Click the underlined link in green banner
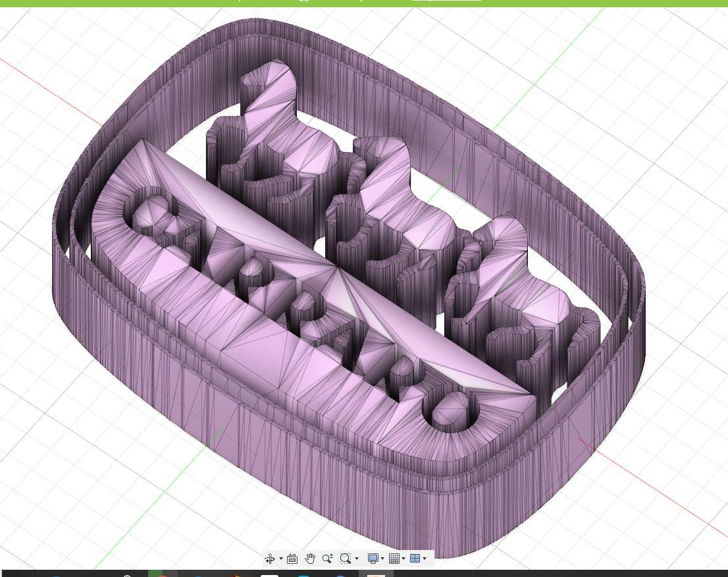The width and height of the screenshot is (728, 577). click(446, 1)
